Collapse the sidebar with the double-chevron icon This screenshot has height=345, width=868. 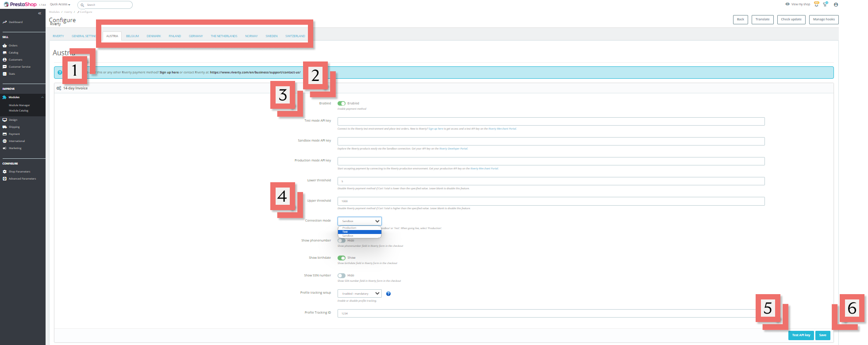click(39, 13)
